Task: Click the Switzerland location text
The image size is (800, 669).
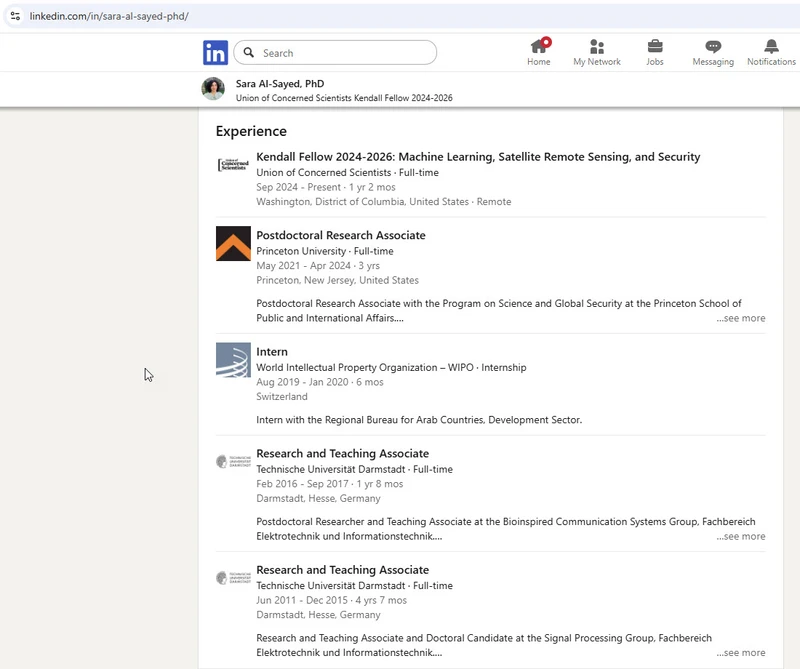Action: pyautogui.click(x=282, y=397)
